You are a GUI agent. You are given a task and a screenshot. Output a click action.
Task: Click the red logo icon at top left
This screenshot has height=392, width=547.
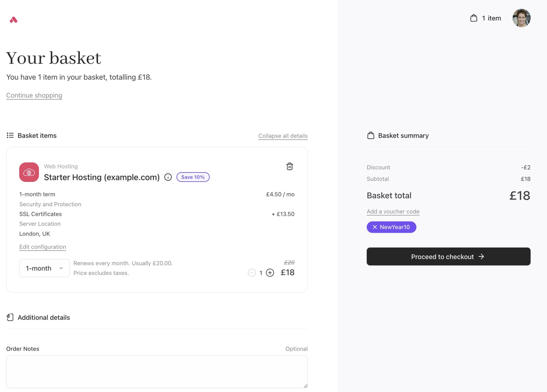tap(14, 20)
